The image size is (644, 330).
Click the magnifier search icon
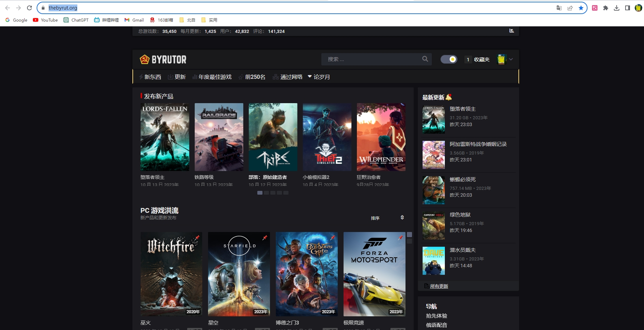[425, 59]
